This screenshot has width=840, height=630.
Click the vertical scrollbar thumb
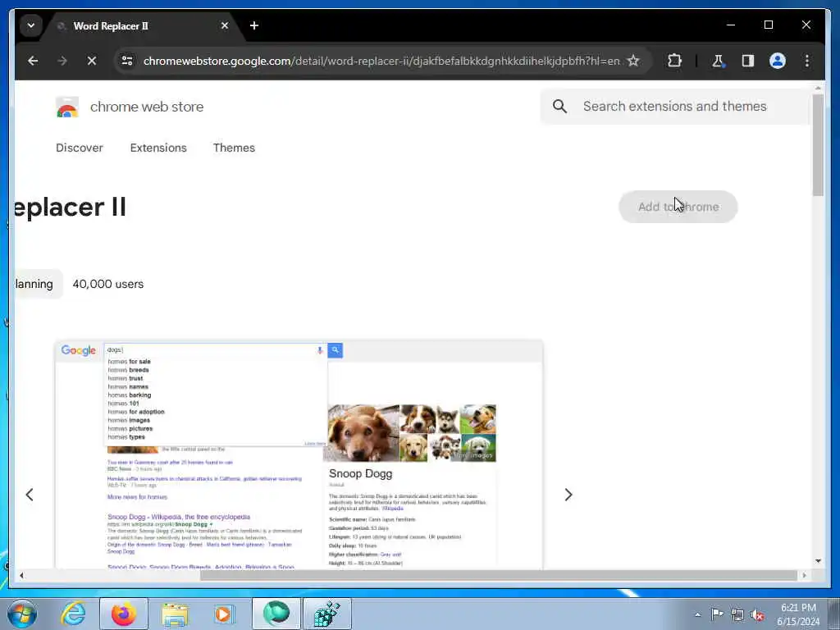point(818,144)
